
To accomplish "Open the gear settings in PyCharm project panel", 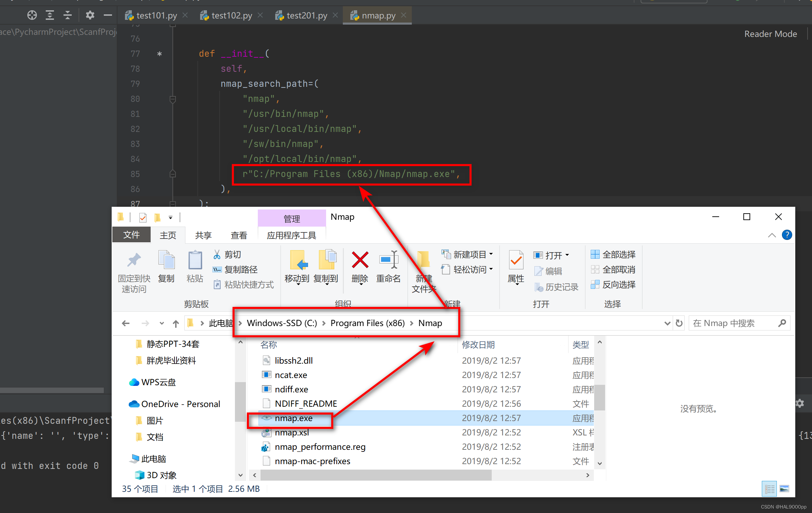I will 90,15.
